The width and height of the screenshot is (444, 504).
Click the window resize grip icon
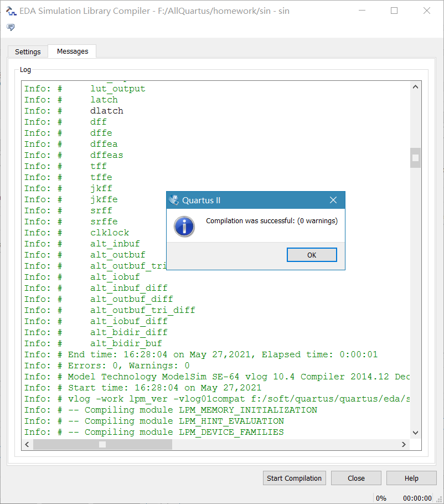coord(439,499)
